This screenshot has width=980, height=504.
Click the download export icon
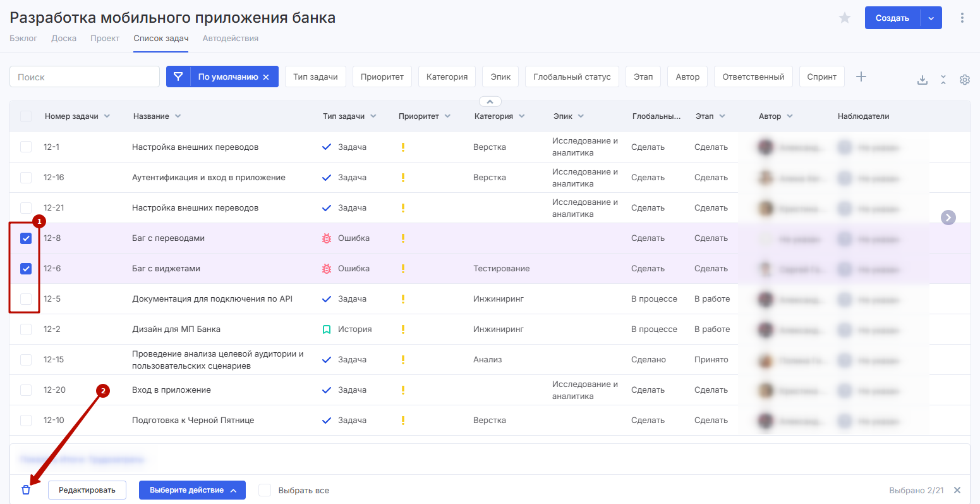(x=923, y=80)
